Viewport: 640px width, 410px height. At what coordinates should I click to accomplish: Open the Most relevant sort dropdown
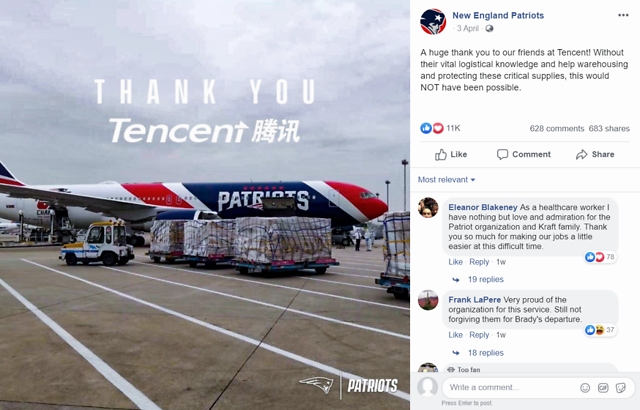446,180
